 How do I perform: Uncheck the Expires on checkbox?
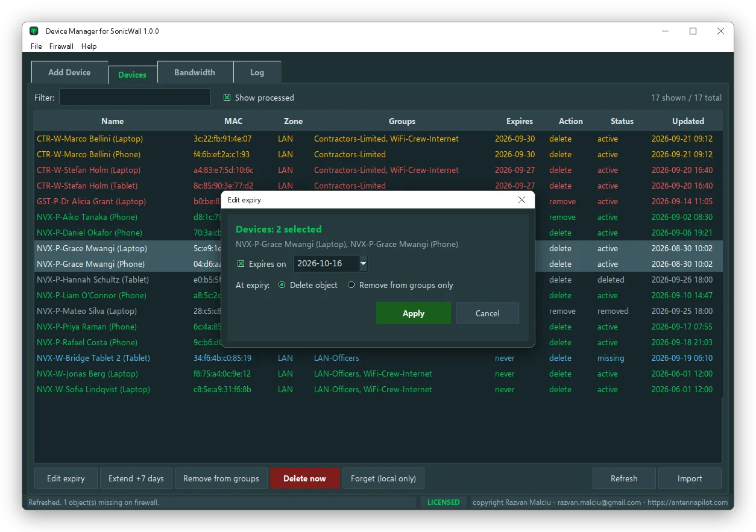[x=241, y=264]
